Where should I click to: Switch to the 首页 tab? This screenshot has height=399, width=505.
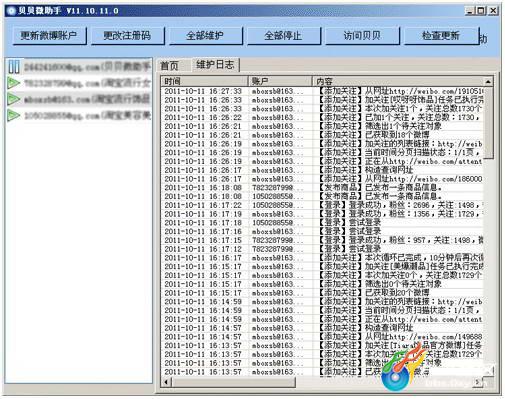click(x=170, y=66)
